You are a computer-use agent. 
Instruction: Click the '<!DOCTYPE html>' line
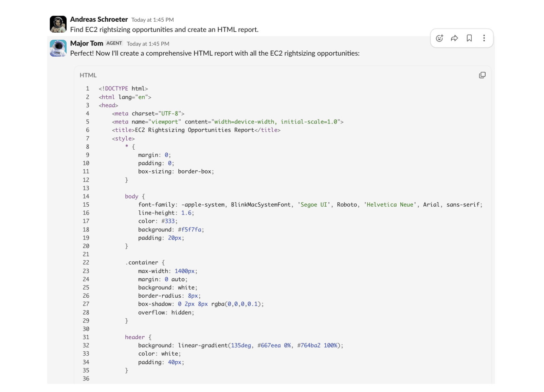pyautogui.click(x=123, y=89)
